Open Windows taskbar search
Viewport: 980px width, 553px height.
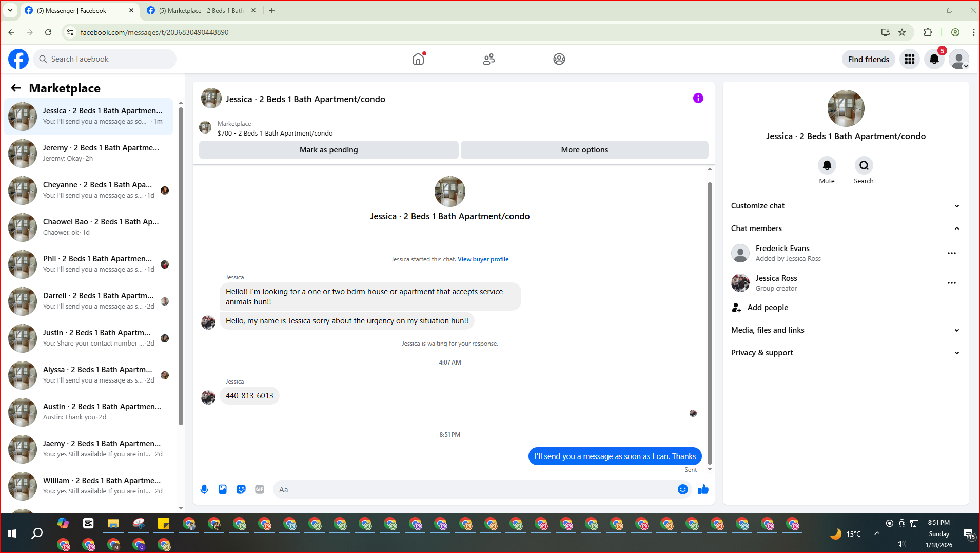(x=37, y=533)
